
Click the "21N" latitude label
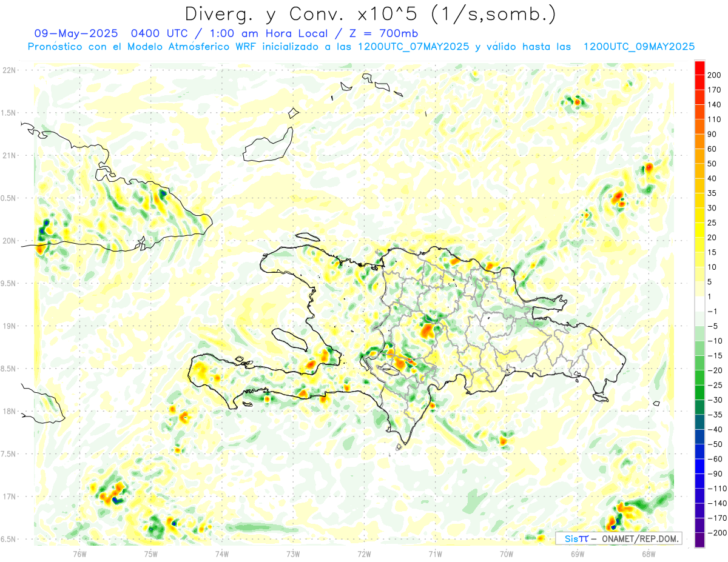tap(9, 155)
